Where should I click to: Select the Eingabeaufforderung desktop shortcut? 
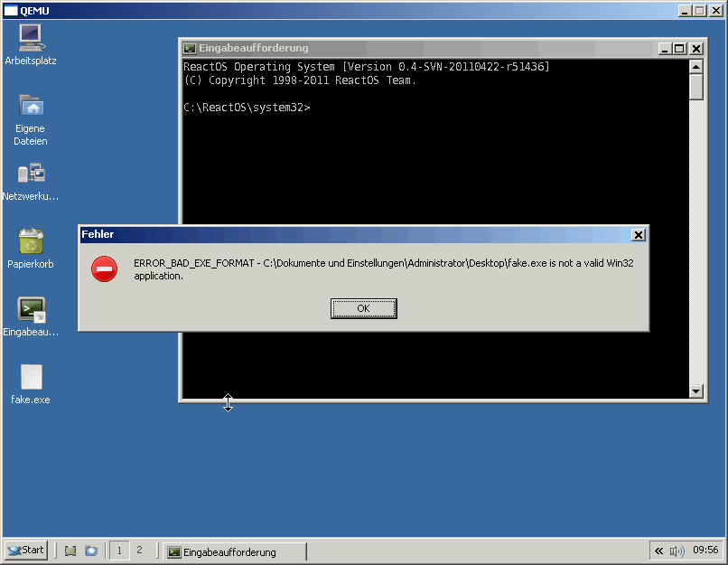point(31,317)
